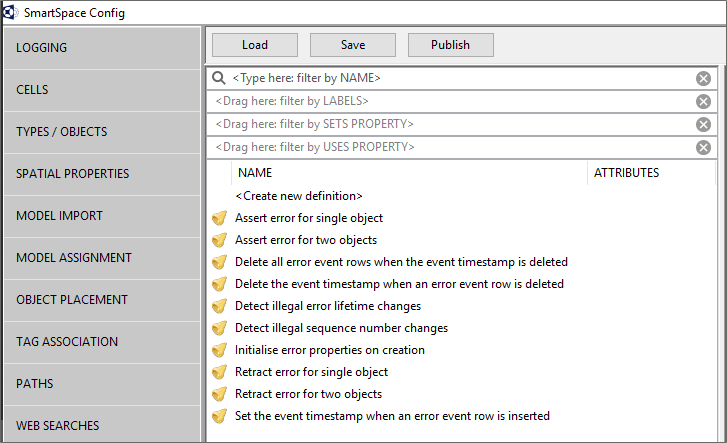Click icon beside Detect illegal sequence number changes
This screenshot has width=727, height=443.
pos(219,328)
